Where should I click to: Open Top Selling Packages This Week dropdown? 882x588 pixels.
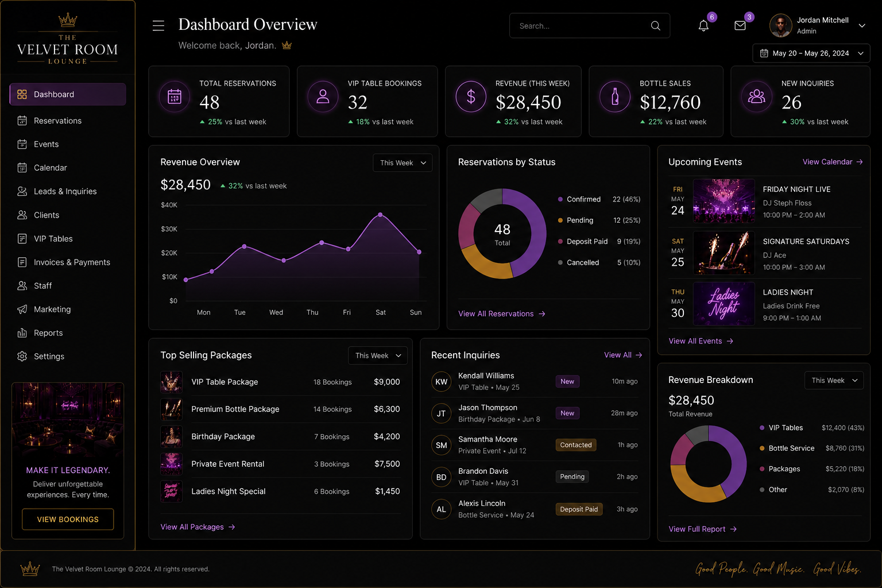[378, 355]
